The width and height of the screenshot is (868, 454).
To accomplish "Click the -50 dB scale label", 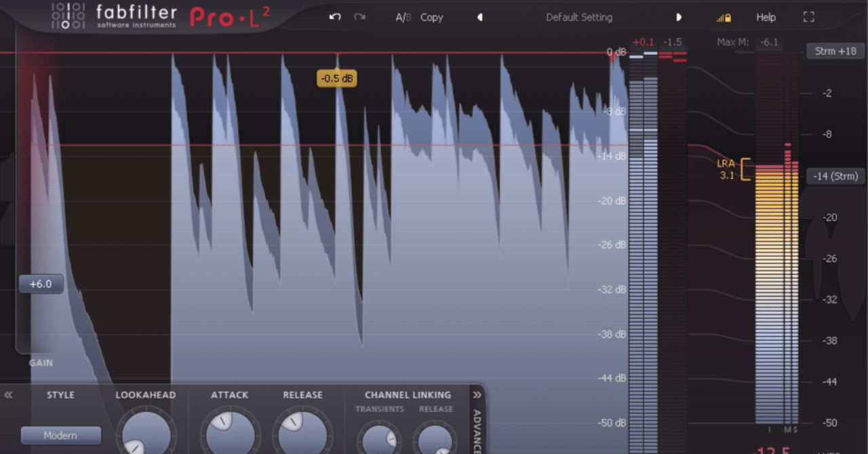I will tap(613, 423).
